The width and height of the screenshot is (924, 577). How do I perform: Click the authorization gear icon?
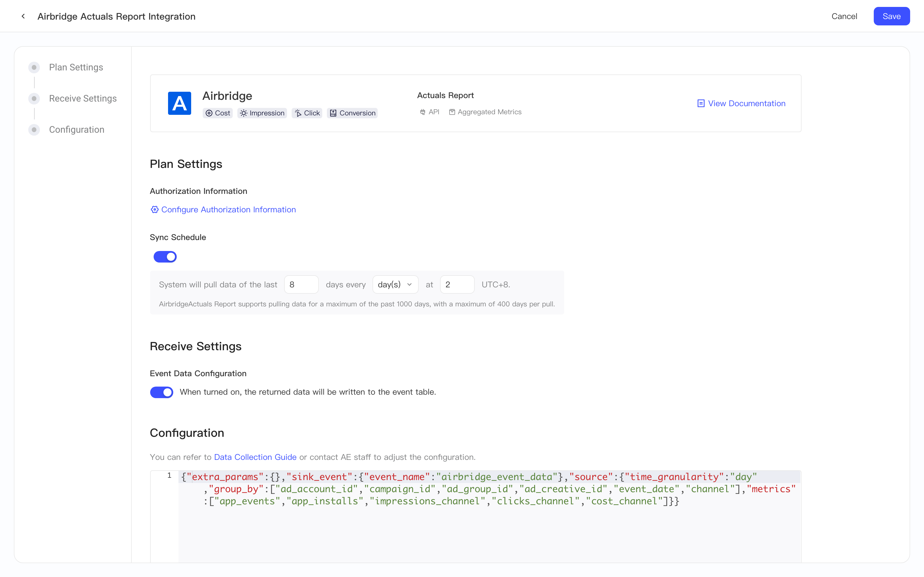click(154, 209)
